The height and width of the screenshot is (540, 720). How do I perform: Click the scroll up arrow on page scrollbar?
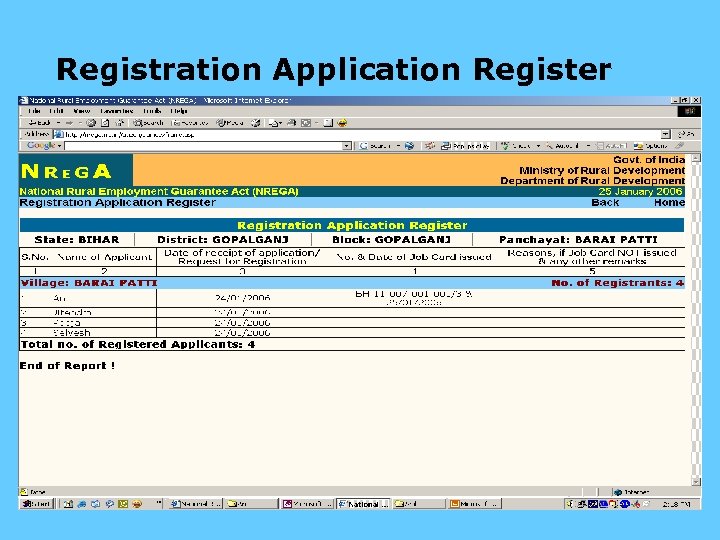[x=696, y=158]
